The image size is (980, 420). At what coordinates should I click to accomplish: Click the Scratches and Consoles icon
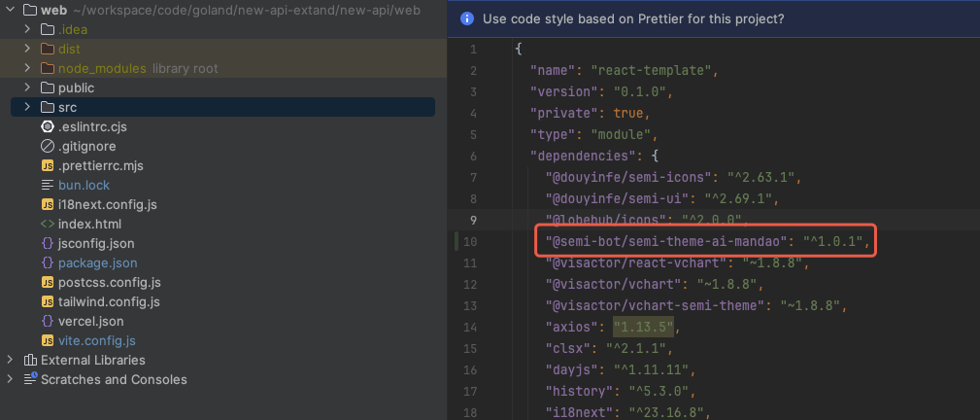[x=30, y=379]
